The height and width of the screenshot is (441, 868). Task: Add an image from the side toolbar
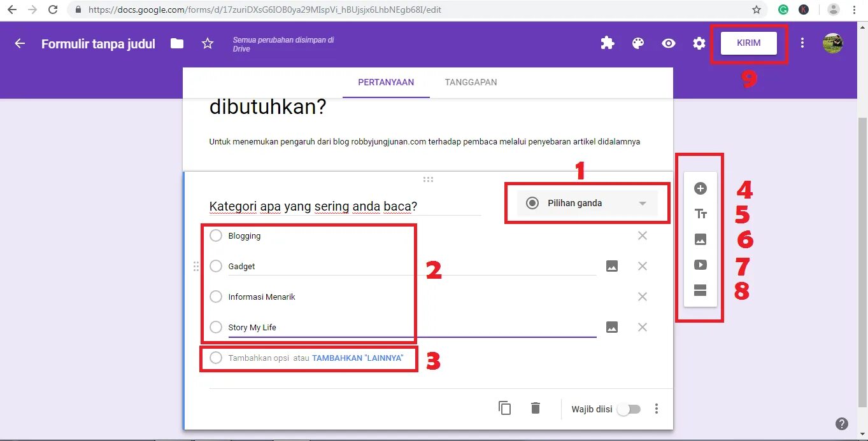pos(700,240)
